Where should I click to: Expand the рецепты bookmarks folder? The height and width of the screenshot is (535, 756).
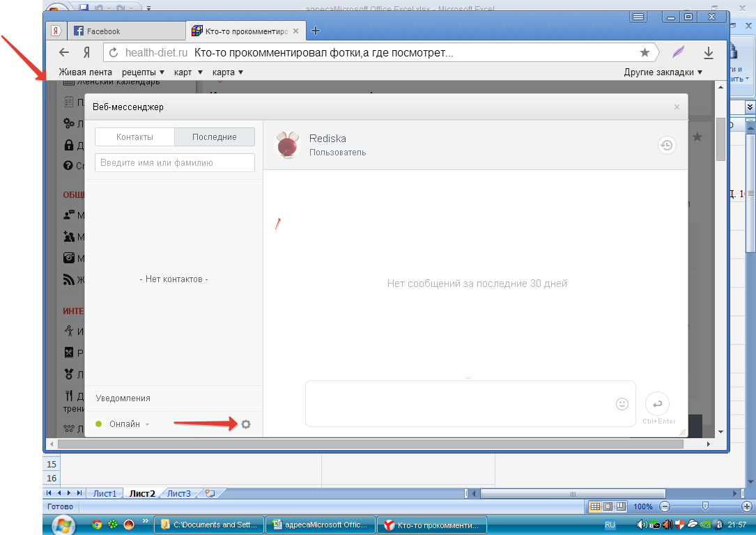point(143,72)
